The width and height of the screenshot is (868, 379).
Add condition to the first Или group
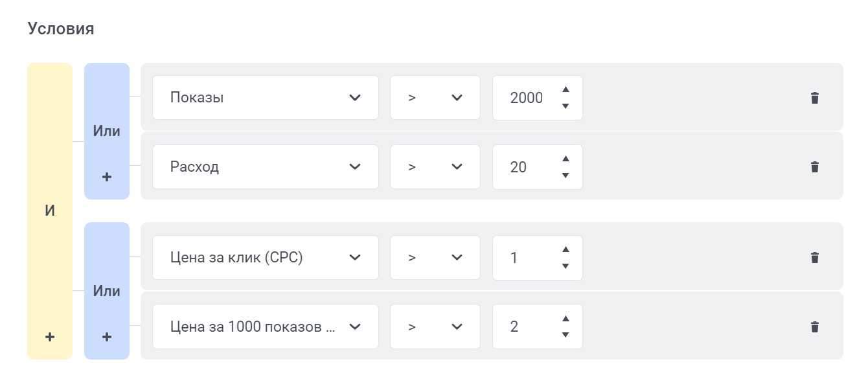point(107,177)
